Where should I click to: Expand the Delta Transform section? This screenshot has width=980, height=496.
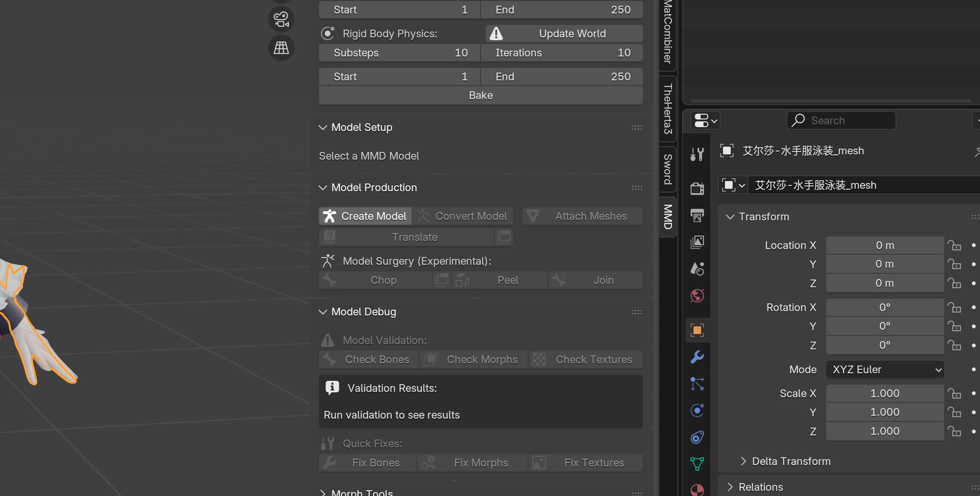pos(744,461)
